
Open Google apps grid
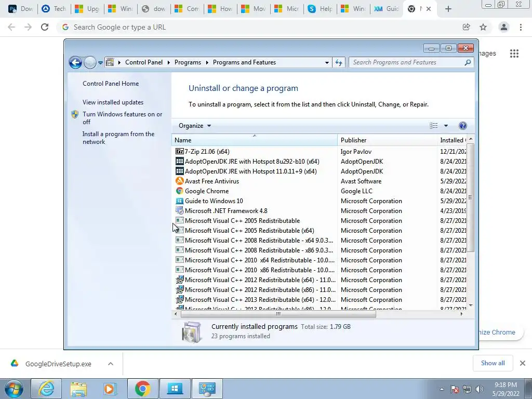click(x=514, y=54)
